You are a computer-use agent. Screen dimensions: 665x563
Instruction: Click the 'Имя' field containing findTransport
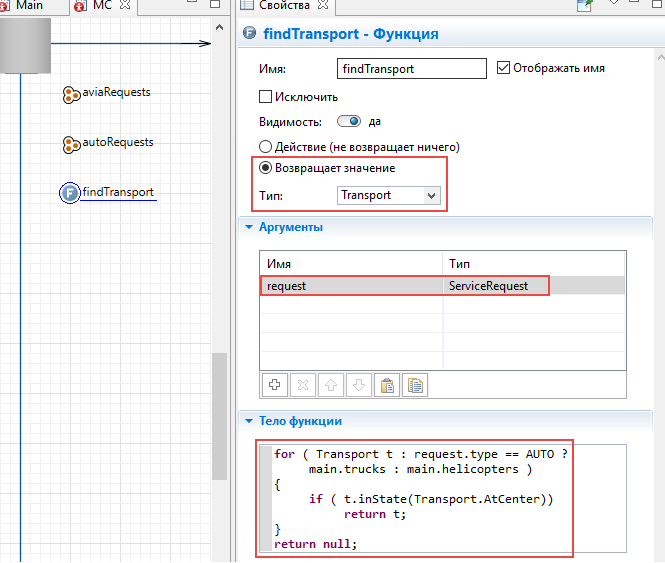click(x=412, y=70)
